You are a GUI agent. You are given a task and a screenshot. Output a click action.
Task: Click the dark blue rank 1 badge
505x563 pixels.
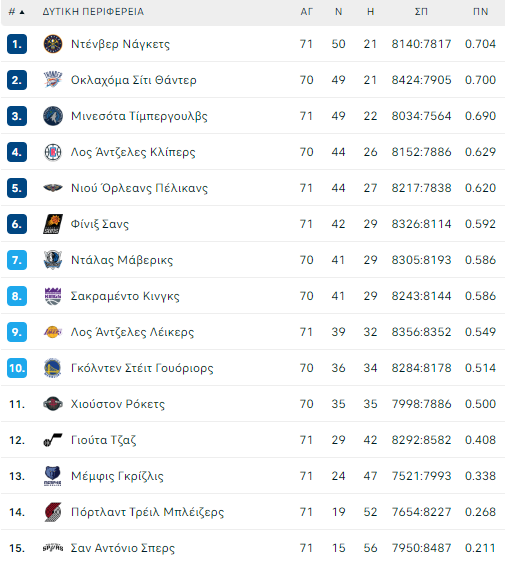coord(17,44)
